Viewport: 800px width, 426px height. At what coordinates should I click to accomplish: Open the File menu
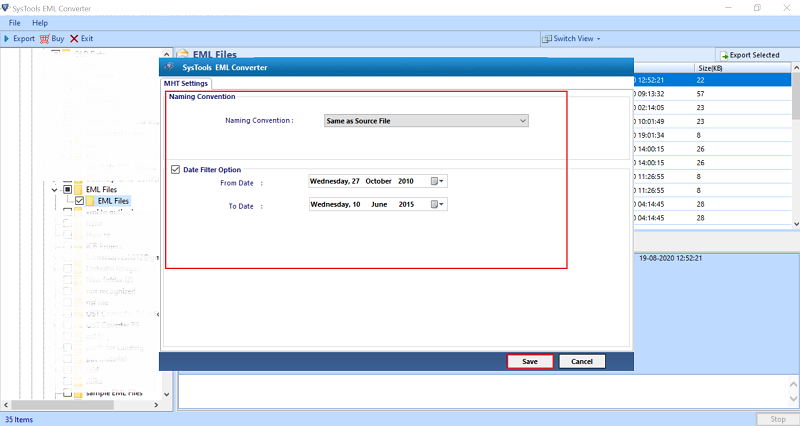click(15, 23)
